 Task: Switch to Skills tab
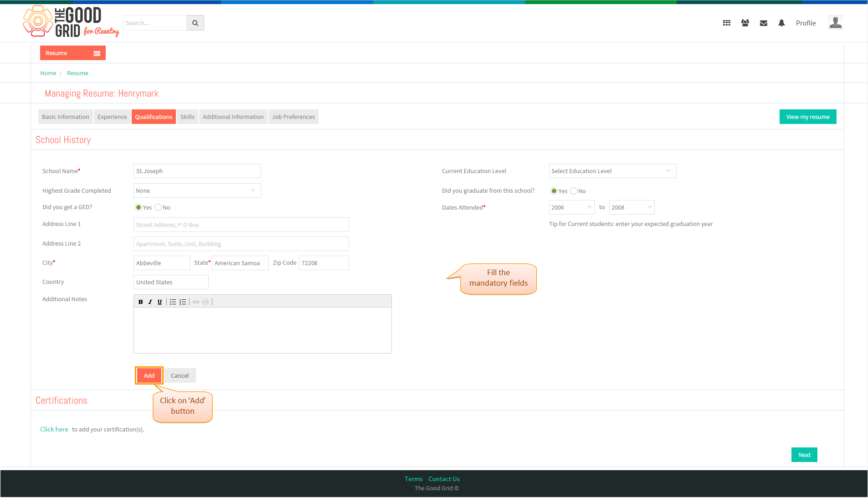click(x=187, y=117)
